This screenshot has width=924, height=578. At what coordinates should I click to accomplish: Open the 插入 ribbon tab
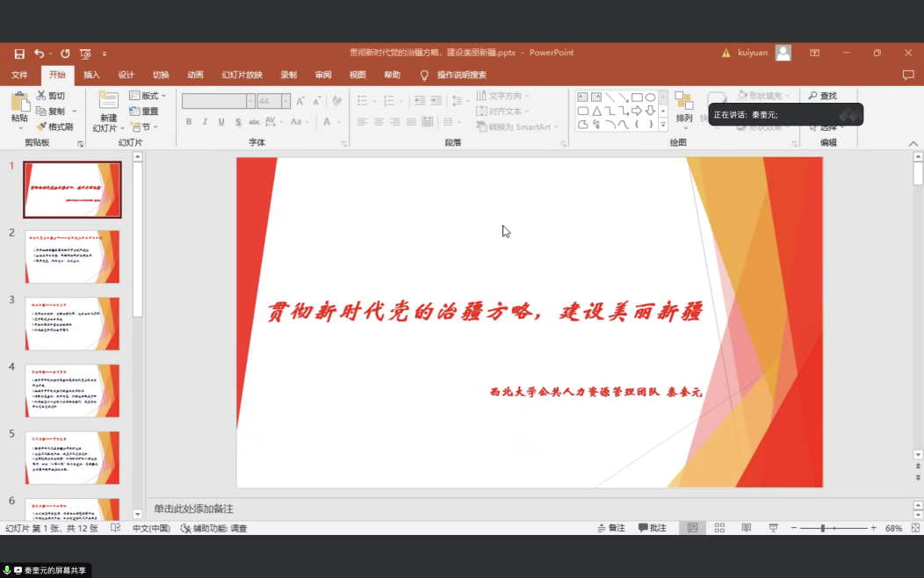click(91, 76)
